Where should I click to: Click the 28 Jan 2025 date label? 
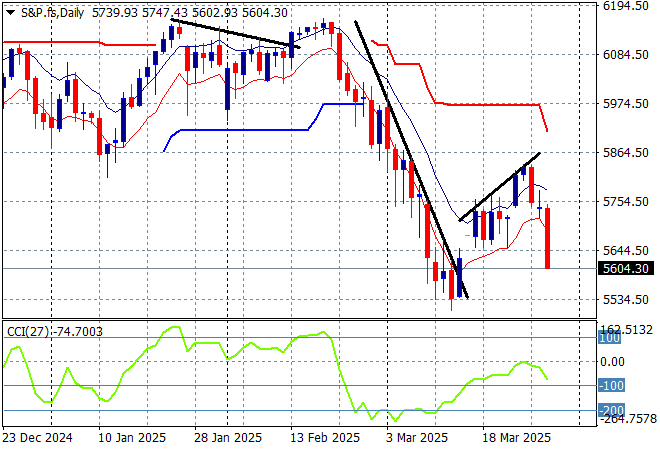pyautogui.click(x=228, y=438)
